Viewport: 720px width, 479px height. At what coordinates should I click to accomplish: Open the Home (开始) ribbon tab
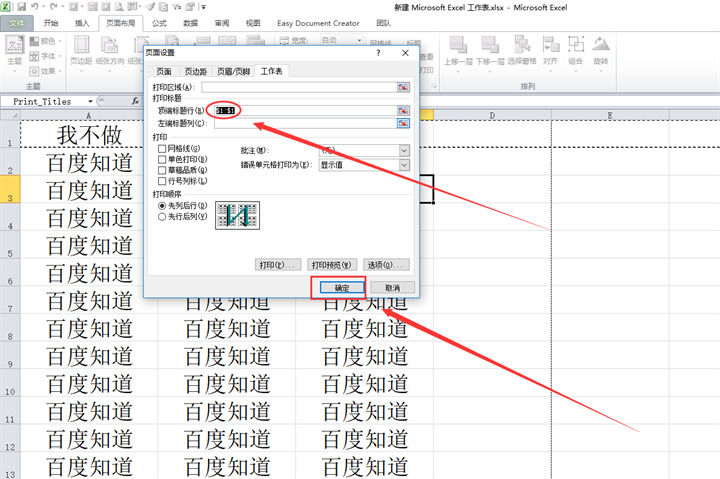(51, 23)
